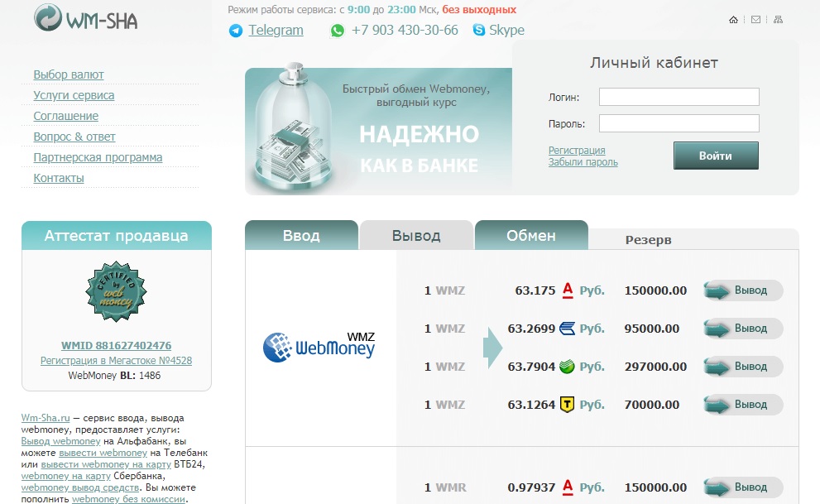Click Вывод button for 63.1264 rate
Viewport: 820px width, 504px height.
pyautogui.click(x=743, y=404)
